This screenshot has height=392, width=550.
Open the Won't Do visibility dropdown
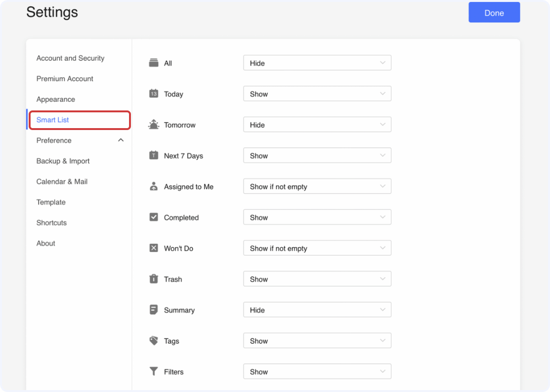pos(317,248)
